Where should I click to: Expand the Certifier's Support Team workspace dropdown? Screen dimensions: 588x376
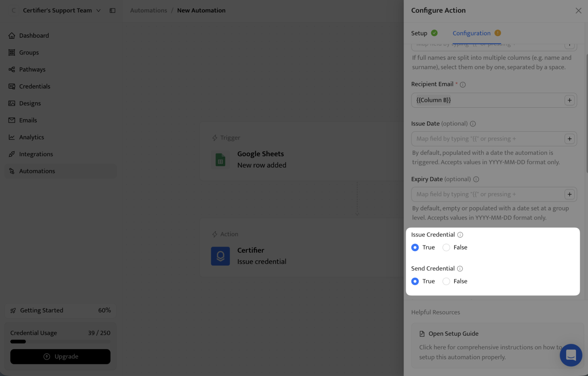point(98,10)
